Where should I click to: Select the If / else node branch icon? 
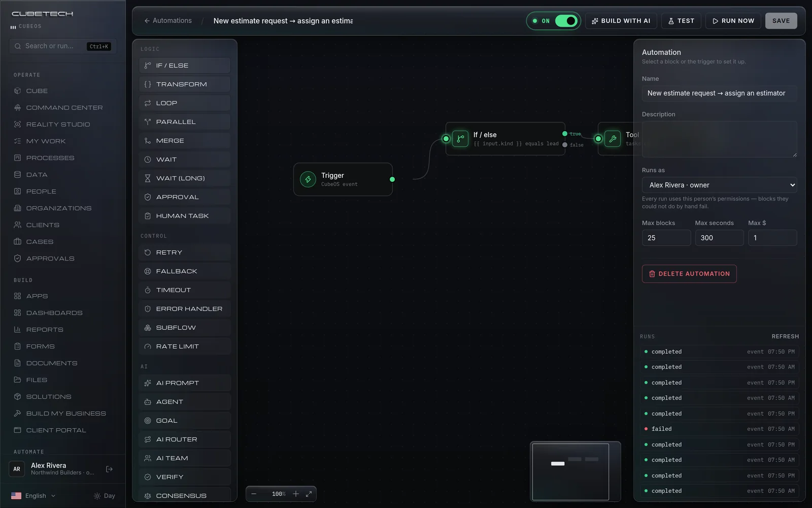coord(460,139)
